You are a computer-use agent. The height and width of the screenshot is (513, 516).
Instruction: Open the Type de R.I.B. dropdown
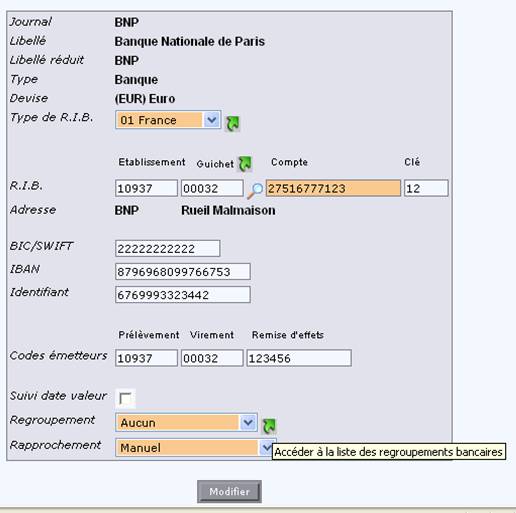[168, 120]
